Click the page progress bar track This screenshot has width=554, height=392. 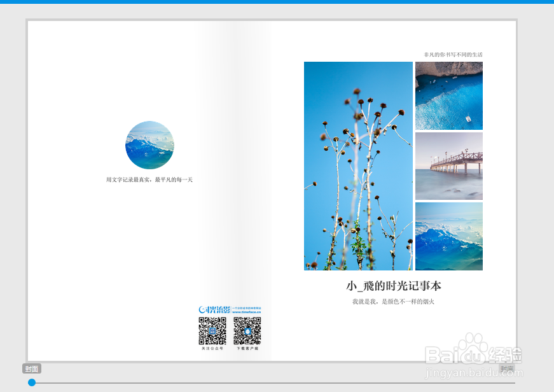pos(274,382)
